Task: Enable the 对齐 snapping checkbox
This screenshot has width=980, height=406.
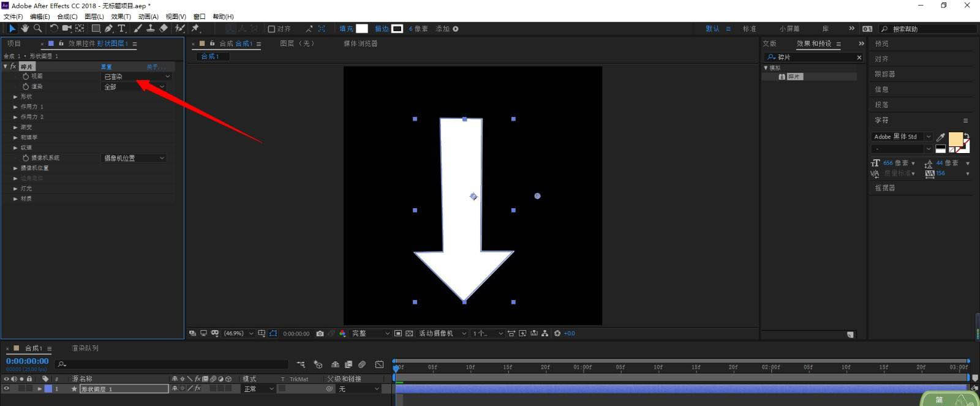Action: pyautogui.click(x=271, y=29)
